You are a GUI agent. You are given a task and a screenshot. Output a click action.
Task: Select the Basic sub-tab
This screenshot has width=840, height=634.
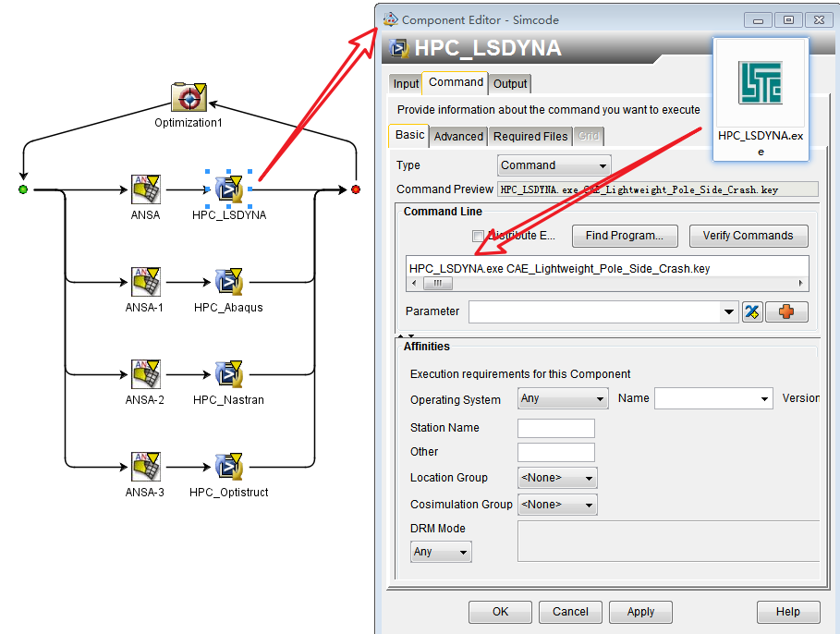point(409,135)
